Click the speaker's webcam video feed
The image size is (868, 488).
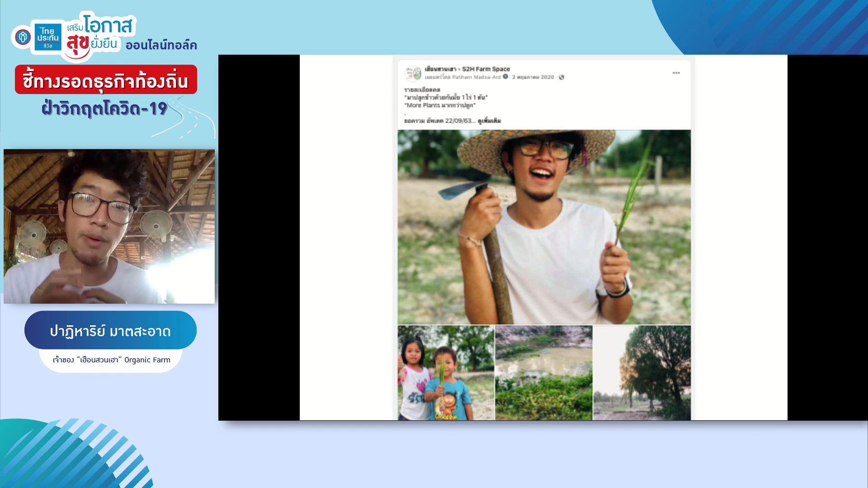point(109,226)
